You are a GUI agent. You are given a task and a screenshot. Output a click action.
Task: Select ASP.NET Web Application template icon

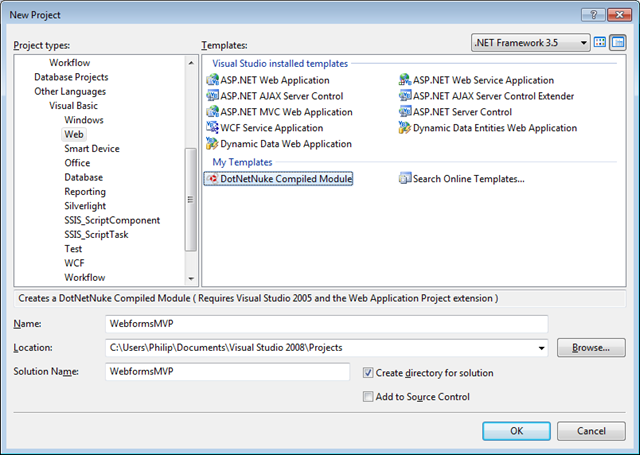pyautogui.click(x=213, y=80)
